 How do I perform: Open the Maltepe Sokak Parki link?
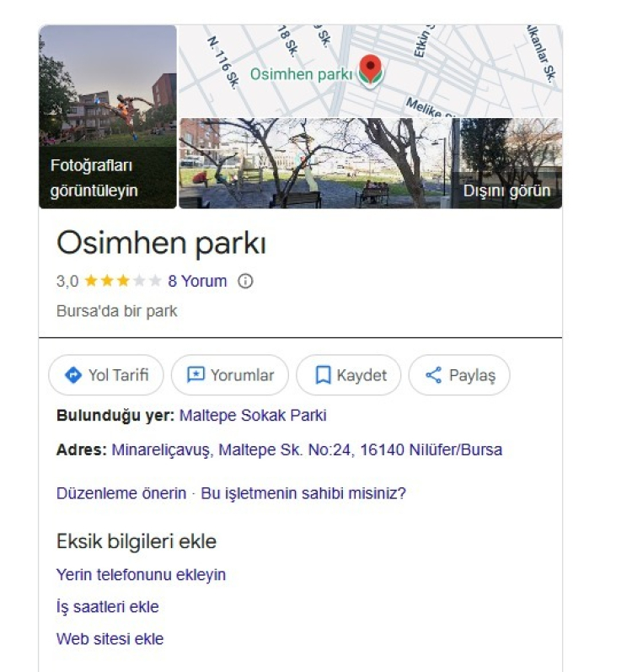point(253,416)
